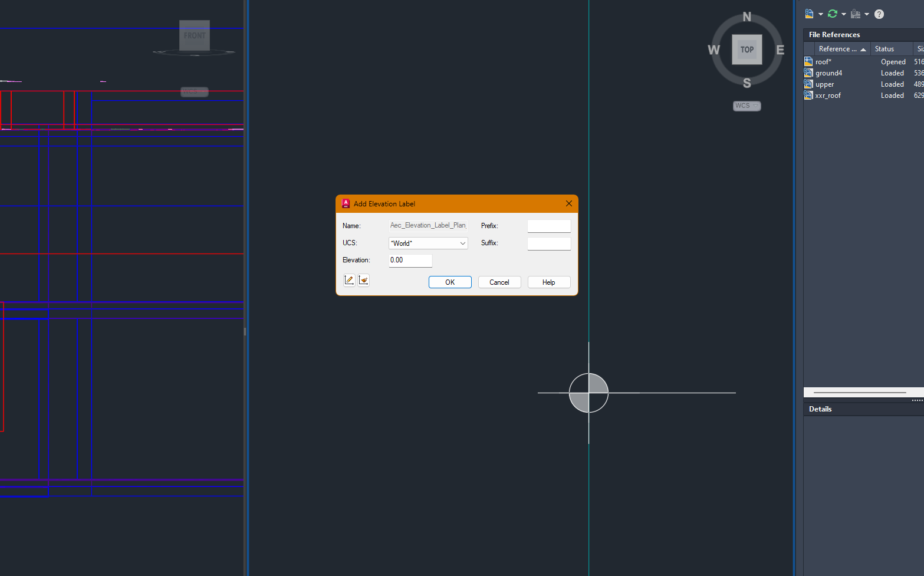Click the roof* drawing file icon

click(808, 61)
